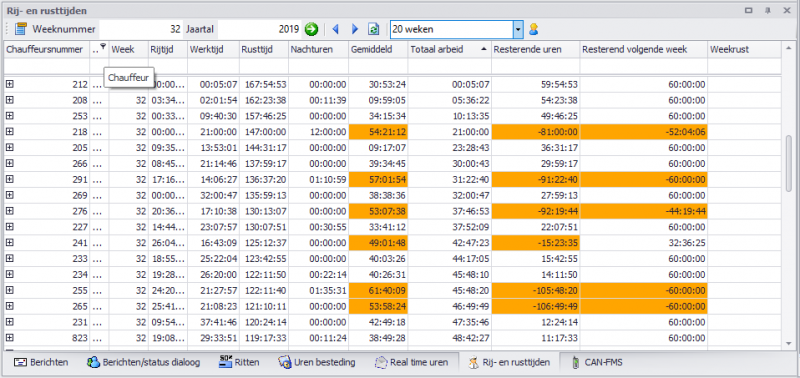Click the refresh icon in toolbar
Image resolution: width=800 pixels, height=378 pixels.
point(374,30)
